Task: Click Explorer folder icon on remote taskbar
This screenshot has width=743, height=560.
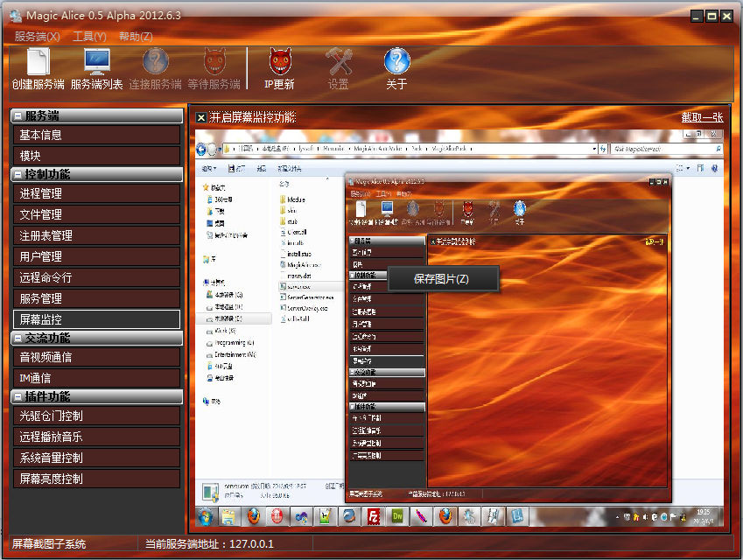Action: tap(228, 516)
